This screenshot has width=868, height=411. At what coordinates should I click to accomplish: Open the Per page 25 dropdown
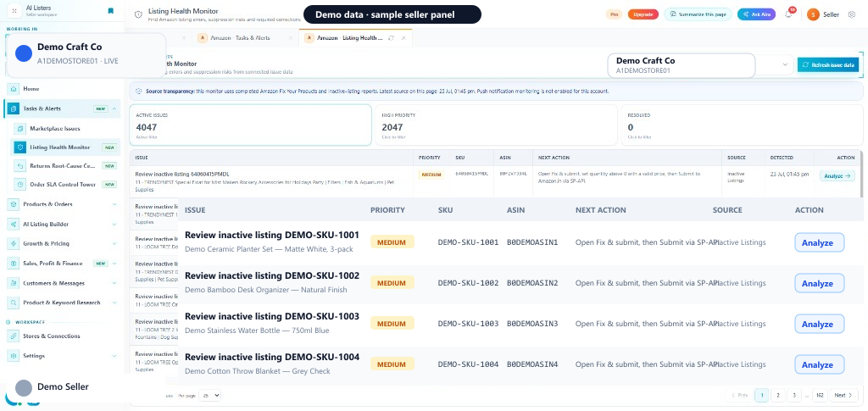210,396
